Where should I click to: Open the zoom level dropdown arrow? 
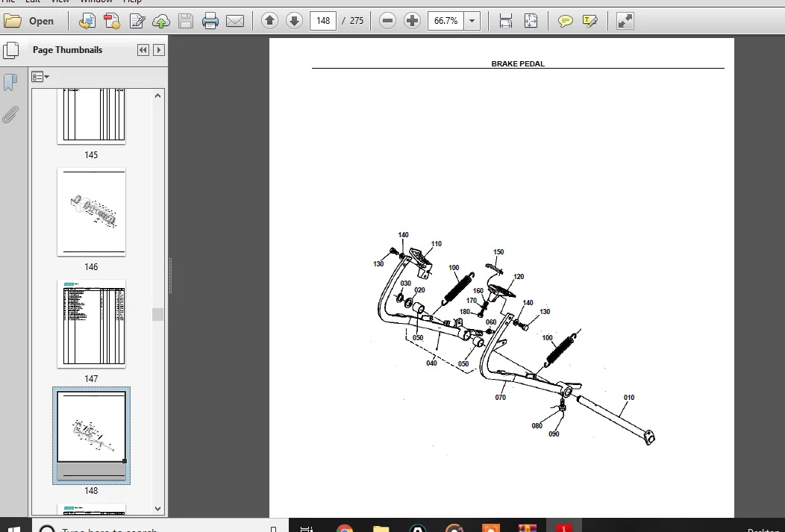coord(472,21)
